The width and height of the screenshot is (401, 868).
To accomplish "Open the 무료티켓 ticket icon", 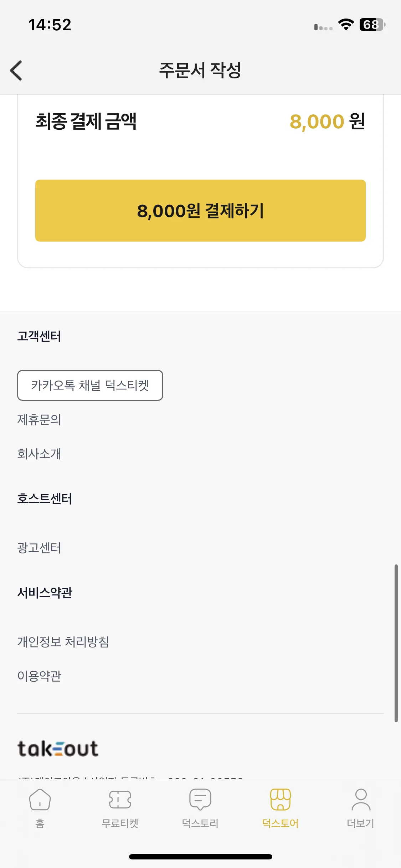I will [120, 799].
